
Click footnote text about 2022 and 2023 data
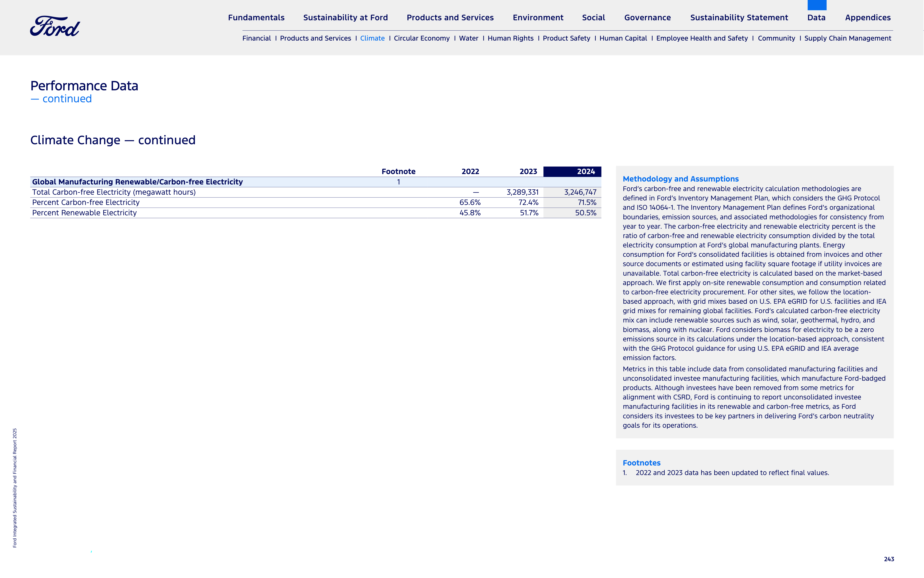pos(732,473)
